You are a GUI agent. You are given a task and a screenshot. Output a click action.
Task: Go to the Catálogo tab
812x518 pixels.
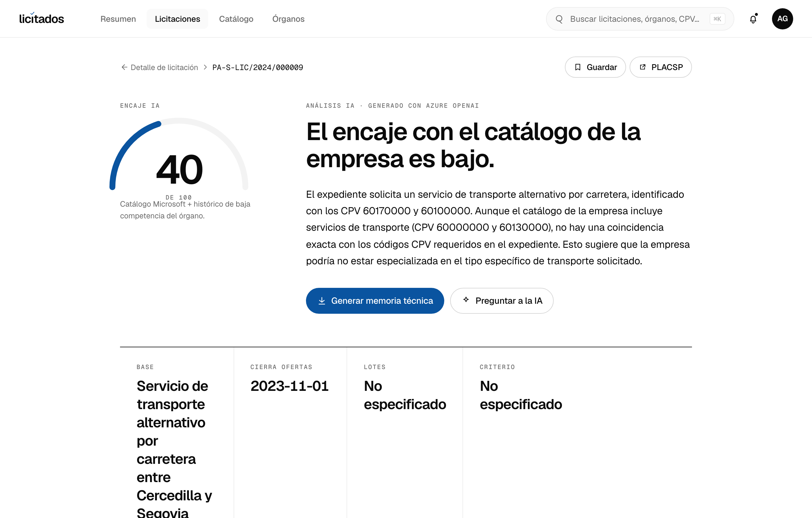coord(236,19)
